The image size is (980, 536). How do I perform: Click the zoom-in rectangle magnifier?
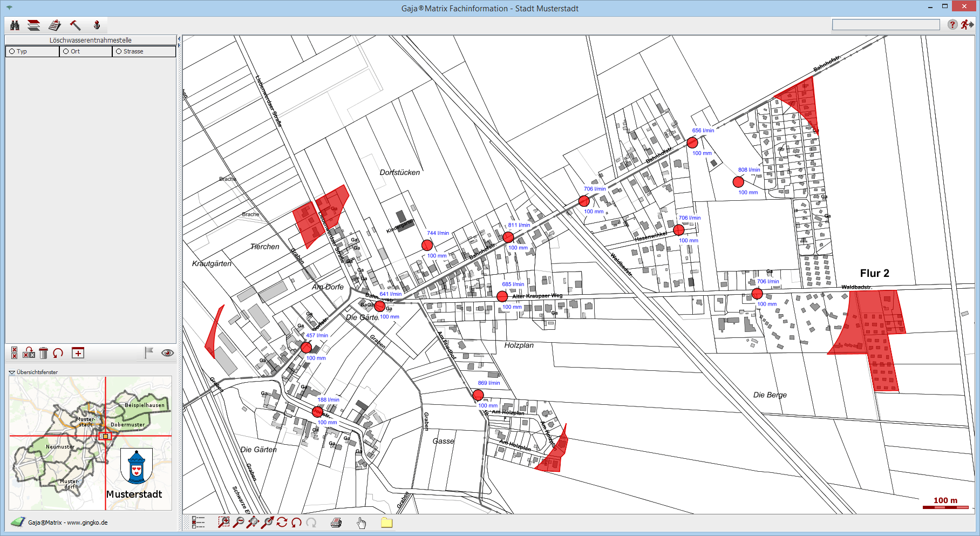click(x=223, y=522)
